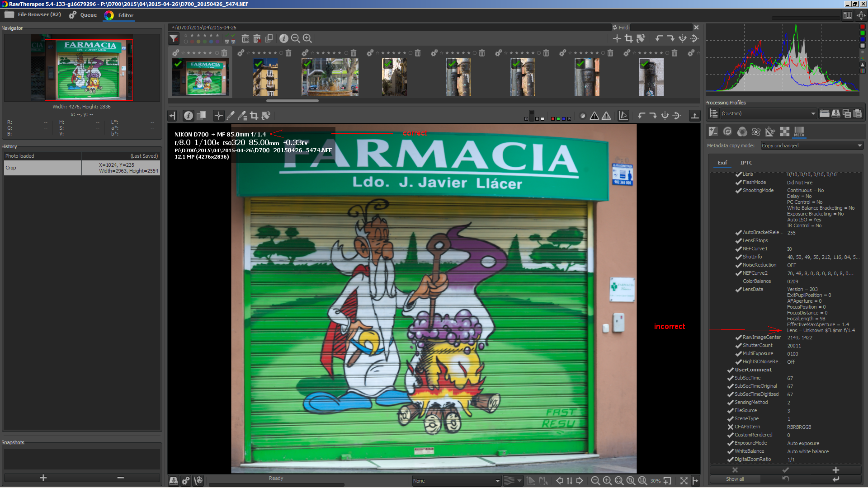The image size is (868, 488).
Task: Switch to the Exif tab
Action: click(722, 163)
